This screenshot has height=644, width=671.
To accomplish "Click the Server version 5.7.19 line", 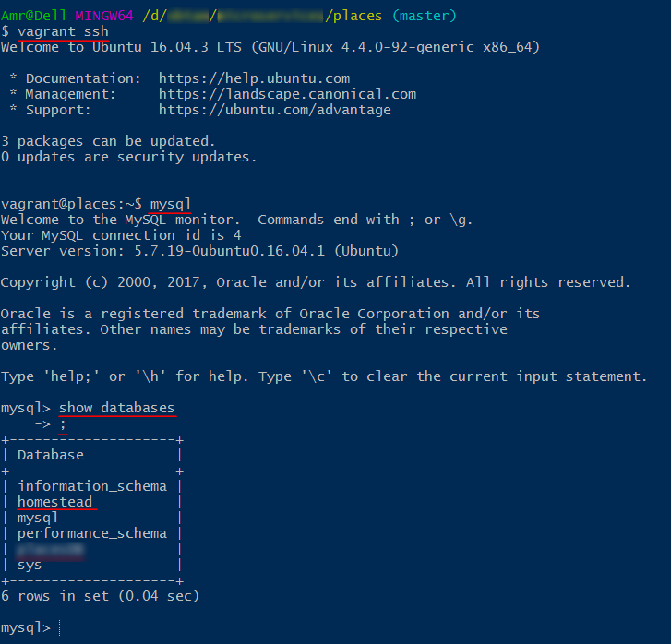I will pyautogui.click(x=200, y=251).
